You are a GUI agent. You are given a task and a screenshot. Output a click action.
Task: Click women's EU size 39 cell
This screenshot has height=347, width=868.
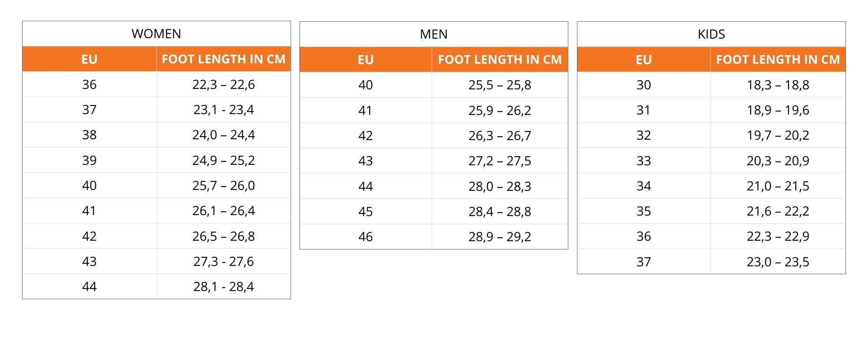pos(89,160)
